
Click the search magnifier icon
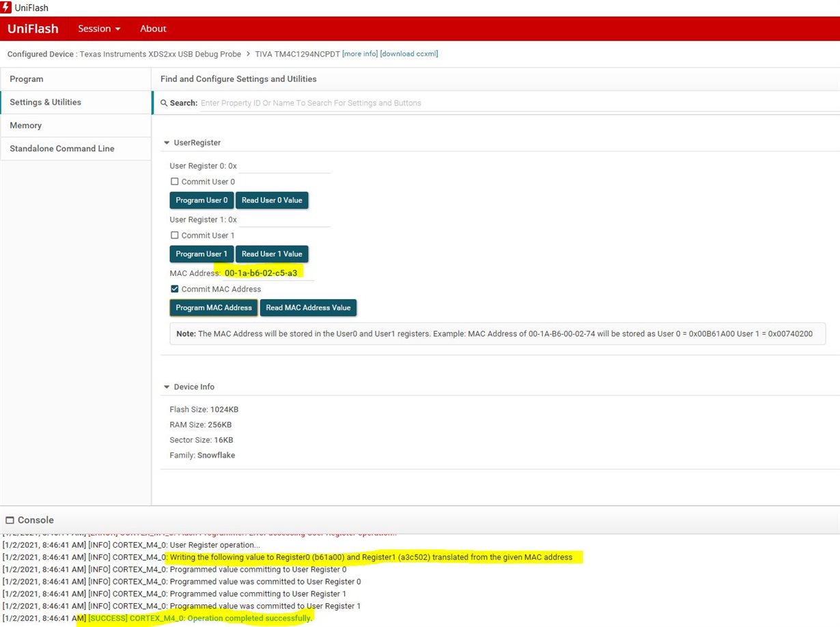click(164, 103)
